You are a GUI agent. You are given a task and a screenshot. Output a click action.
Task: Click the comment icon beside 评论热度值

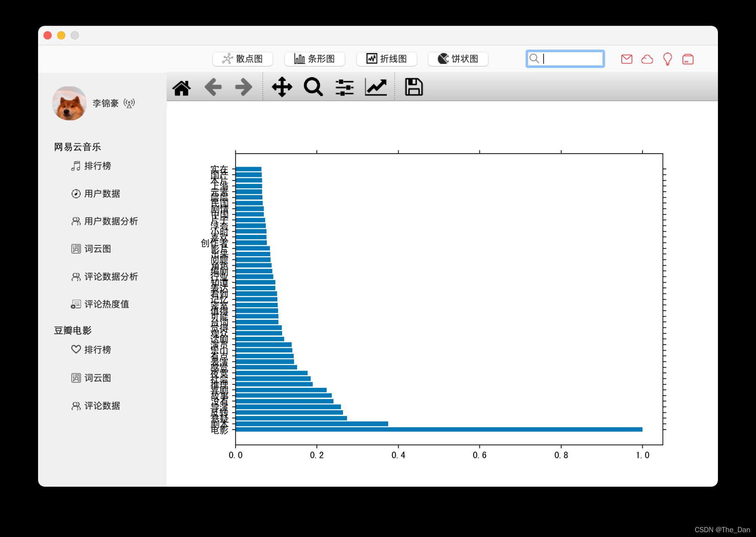[76, 304]
